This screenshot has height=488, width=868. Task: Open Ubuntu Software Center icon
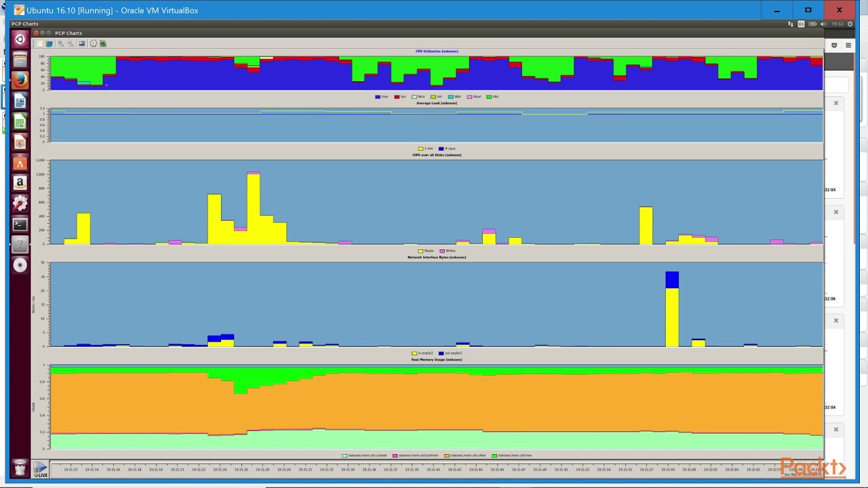pos(20,163)
